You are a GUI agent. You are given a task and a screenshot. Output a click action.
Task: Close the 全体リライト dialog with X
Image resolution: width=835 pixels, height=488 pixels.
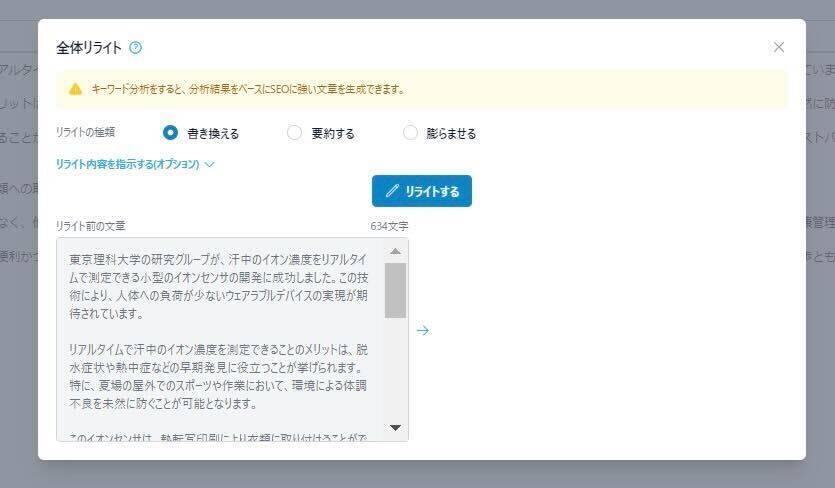pos(779,47)
